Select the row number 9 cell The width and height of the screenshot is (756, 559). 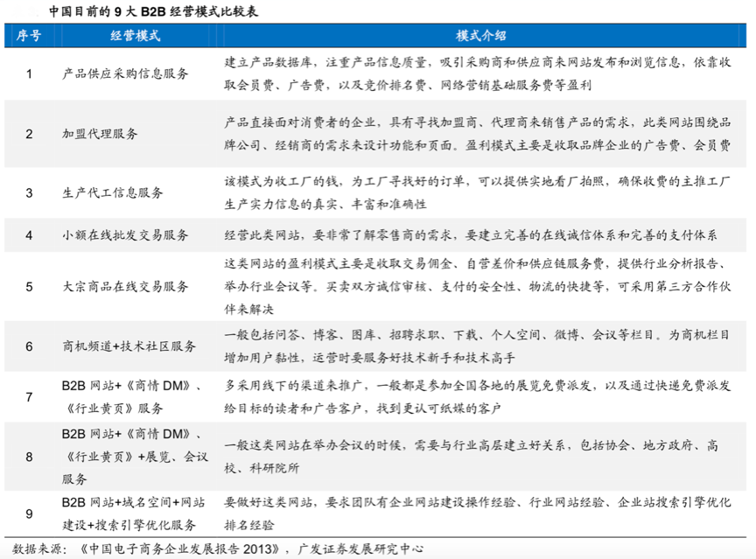pos(29,514)
